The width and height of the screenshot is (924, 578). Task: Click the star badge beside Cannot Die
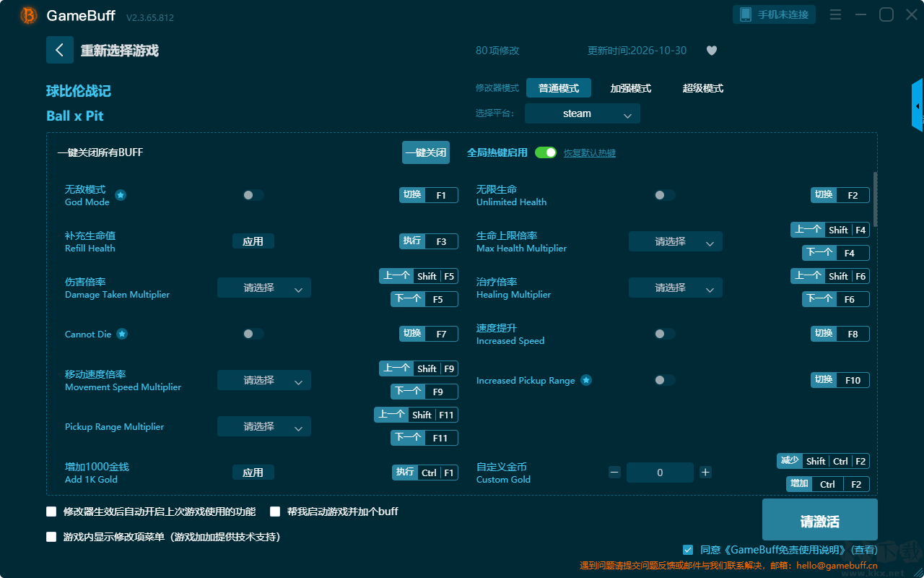coord(122,334)
